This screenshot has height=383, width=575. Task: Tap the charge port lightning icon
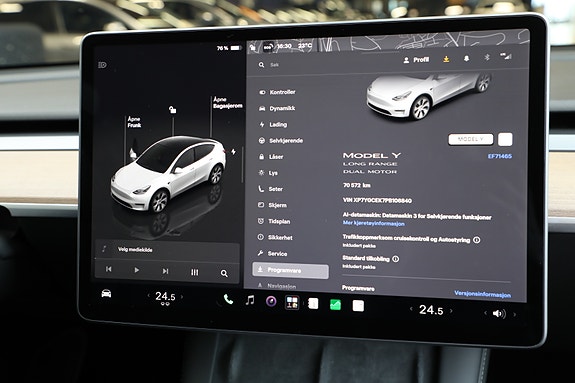[233, 152]
